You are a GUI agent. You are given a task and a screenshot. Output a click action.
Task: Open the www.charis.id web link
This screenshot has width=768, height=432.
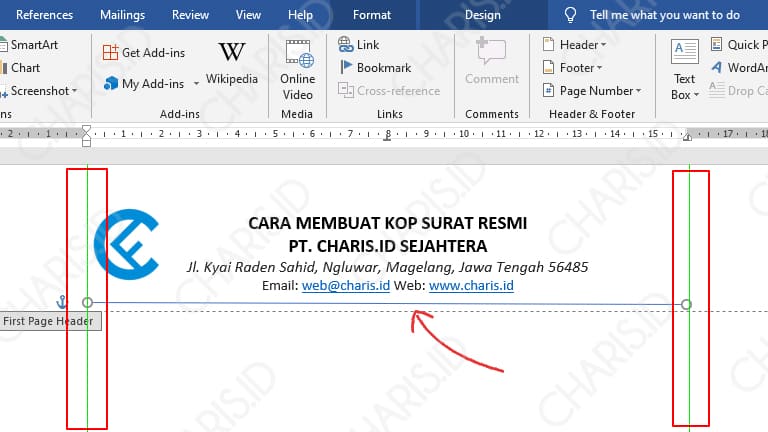coord(471,286)
